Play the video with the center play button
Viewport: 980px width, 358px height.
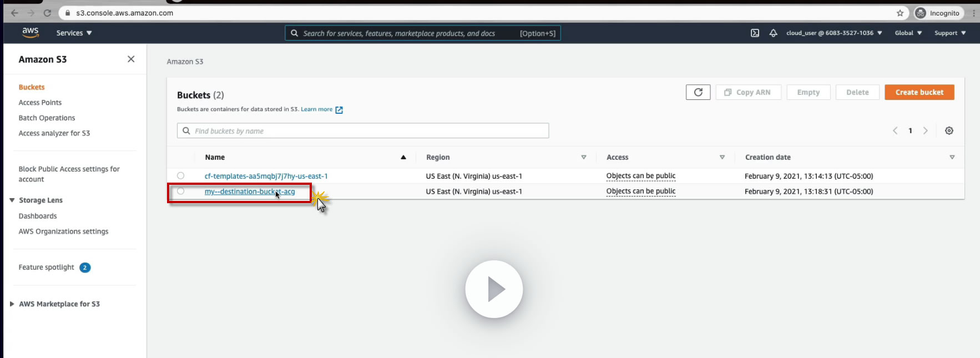pyautogui.click(x=494, y=289)
